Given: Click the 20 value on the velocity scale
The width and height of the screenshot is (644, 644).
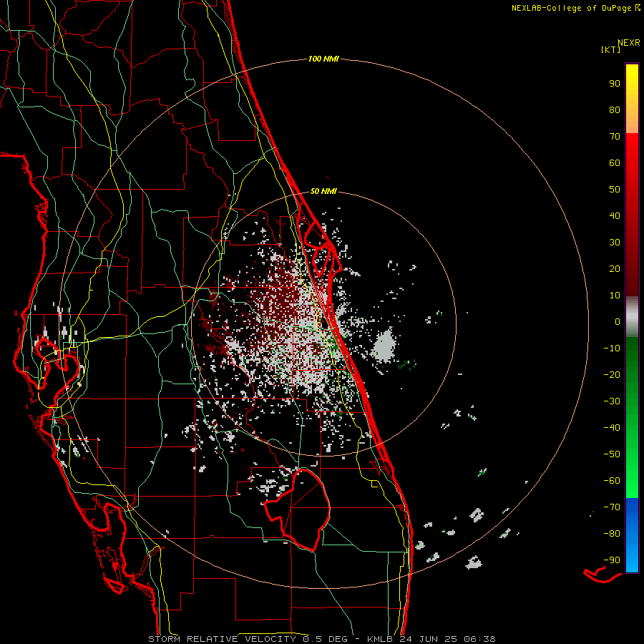Looking at the screenshot, I should (x=615, y=269).
